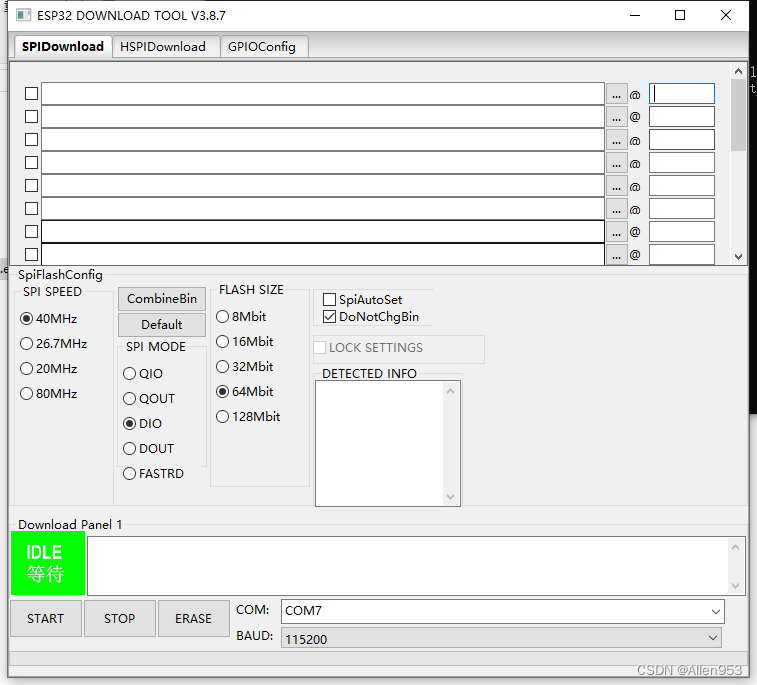
Task: Click the first row file path field
Action: [x=323, y=94]
